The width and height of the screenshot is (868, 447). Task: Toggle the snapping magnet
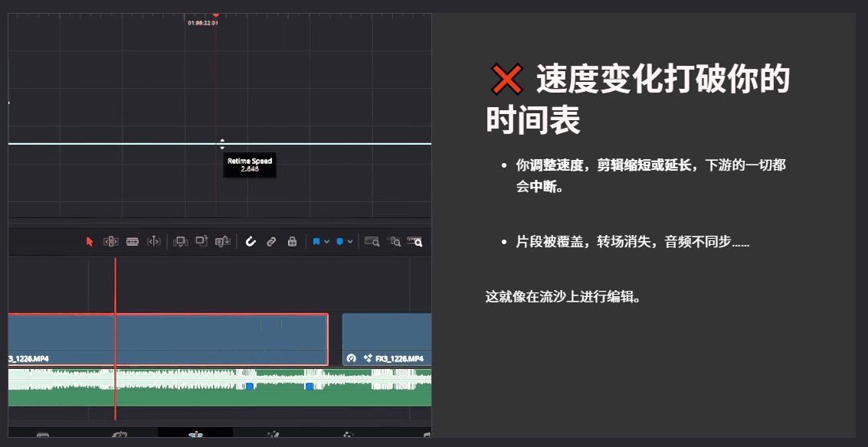tap(251, 241)
